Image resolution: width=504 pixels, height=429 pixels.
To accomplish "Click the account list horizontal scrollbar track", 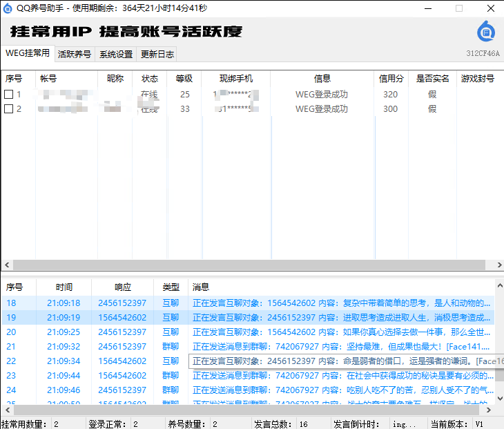I will point(249,265).
